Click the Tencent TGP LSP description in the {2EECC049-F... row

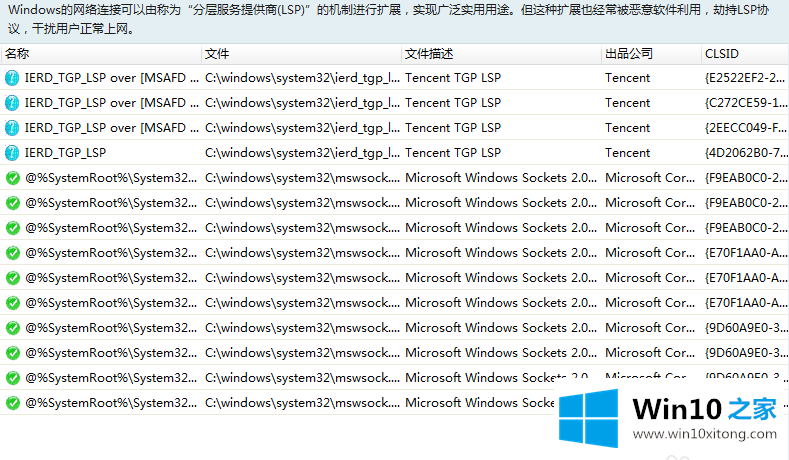453,128
